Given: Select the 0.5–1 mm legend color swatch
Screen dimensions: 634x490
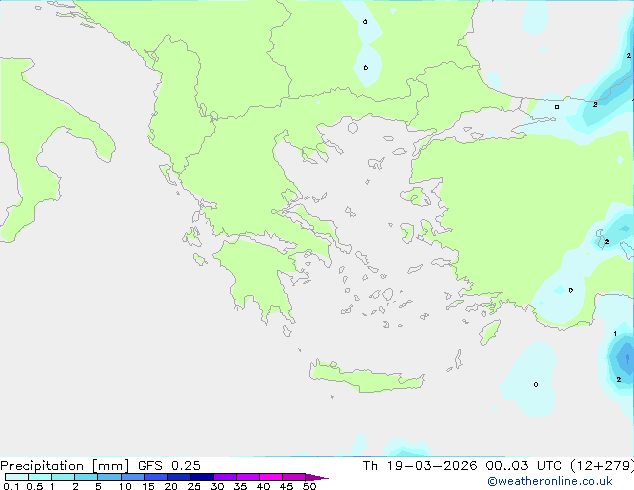Looking at the screenshot, I should [x=40, y=477].
